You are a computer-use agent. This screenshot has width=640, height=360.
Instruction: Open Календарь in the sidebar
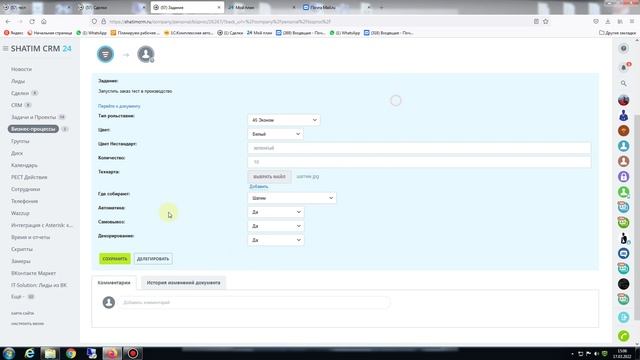(x=24, y=165)
